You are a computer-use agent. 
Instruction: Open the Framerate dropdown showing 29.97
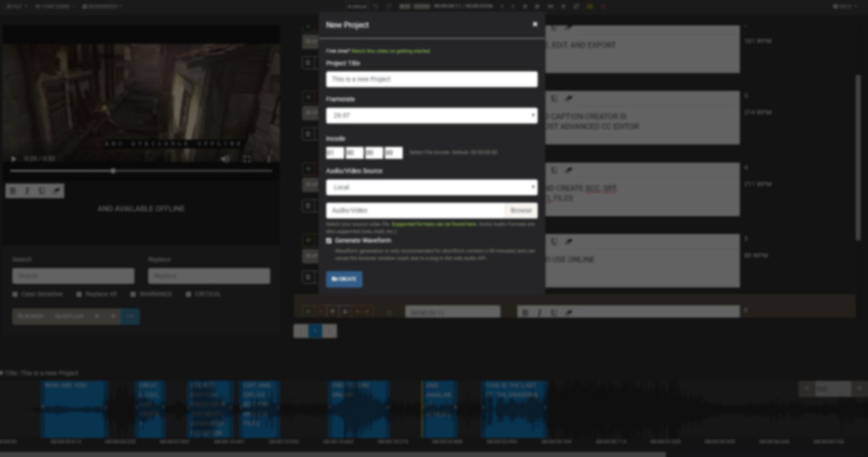tap(432, 115)
